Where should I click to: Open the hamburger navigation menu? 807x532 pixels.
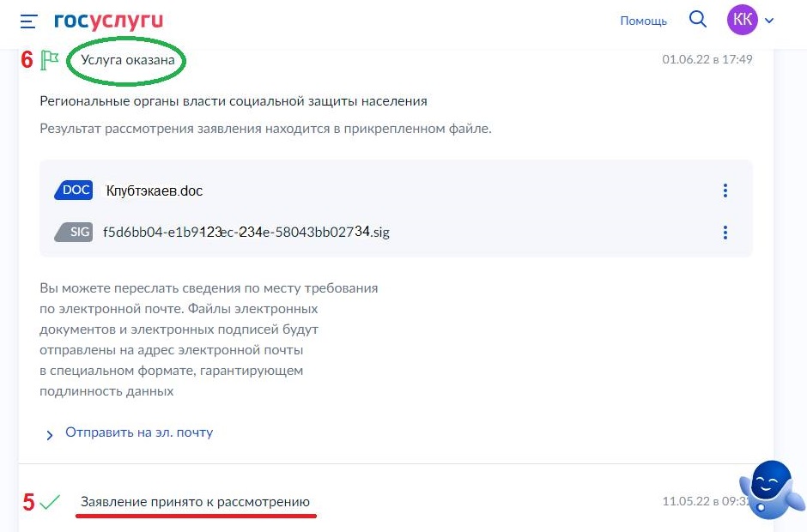coord(29,21)
